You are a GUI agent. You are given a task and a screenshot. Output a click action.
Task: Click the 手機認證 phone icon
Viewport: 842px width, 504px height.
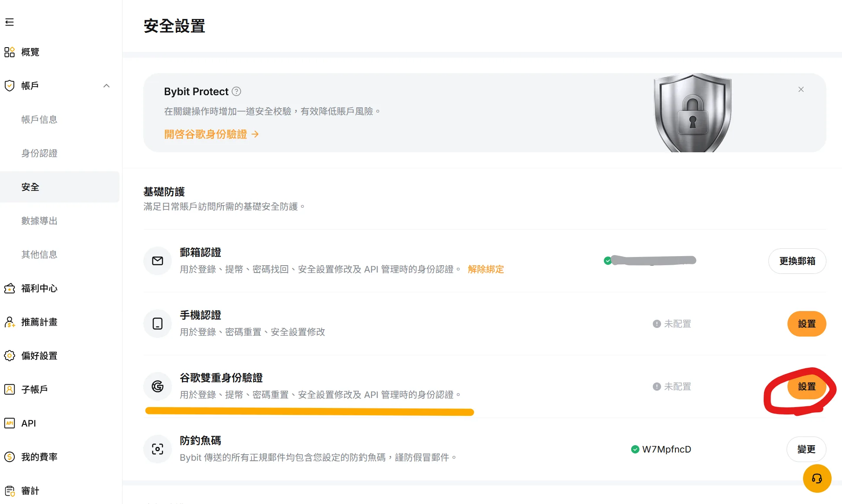click(158, 324)
